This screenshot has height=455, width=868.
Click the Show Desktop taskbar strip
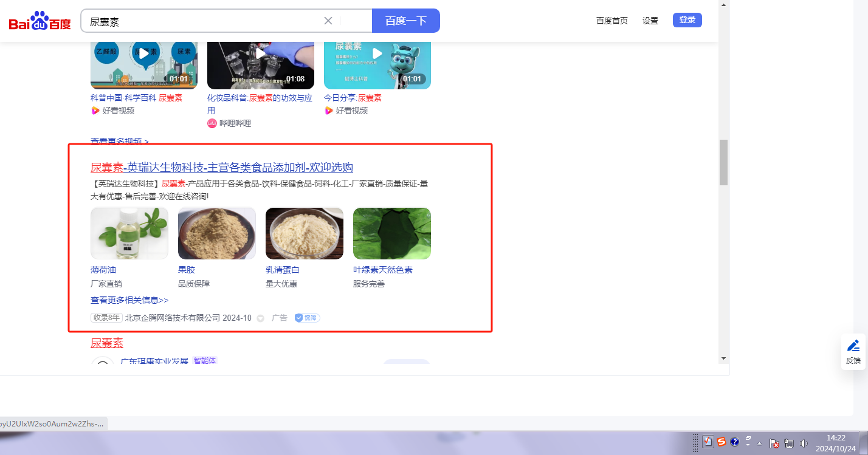point(864,443)
